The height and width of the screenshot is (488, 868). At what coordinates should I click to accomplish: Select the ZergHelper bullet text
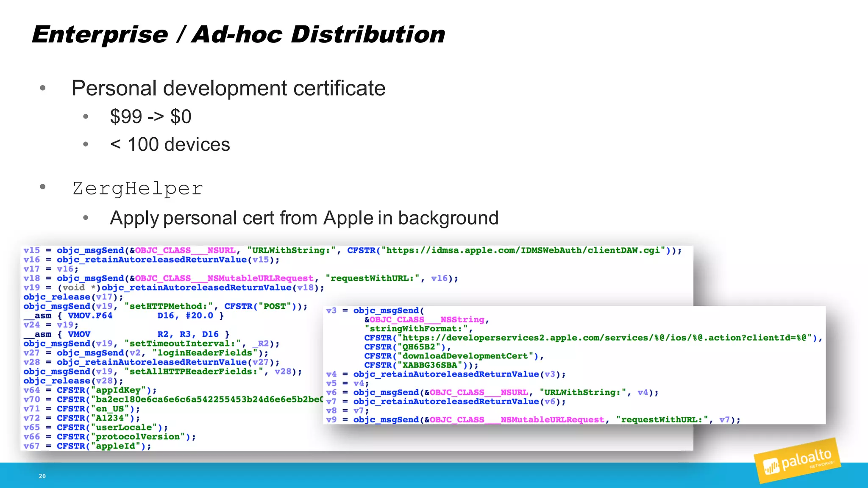[138, 189]
